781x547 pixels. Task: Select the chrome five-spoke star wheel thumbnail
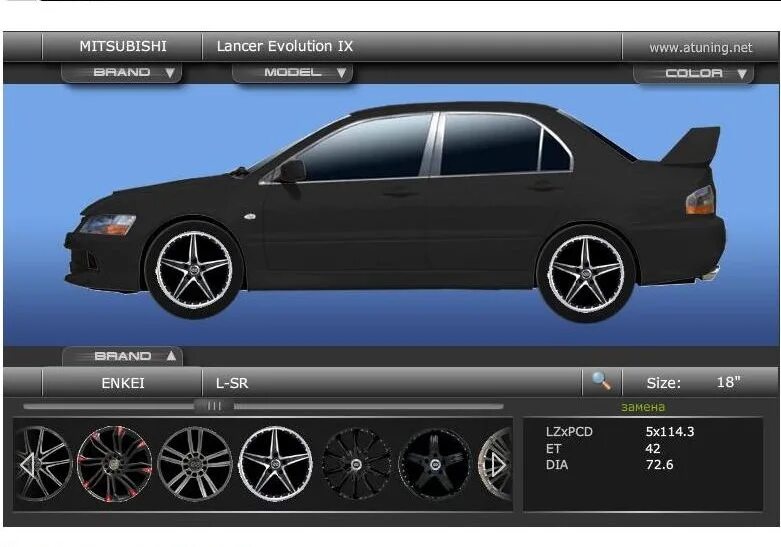tap(275, 464)
